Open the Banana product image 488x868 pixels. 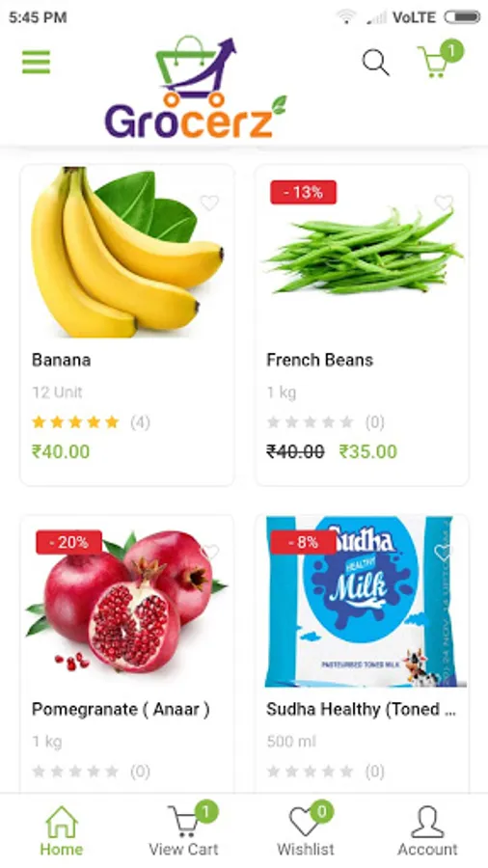tap(127, 252)
